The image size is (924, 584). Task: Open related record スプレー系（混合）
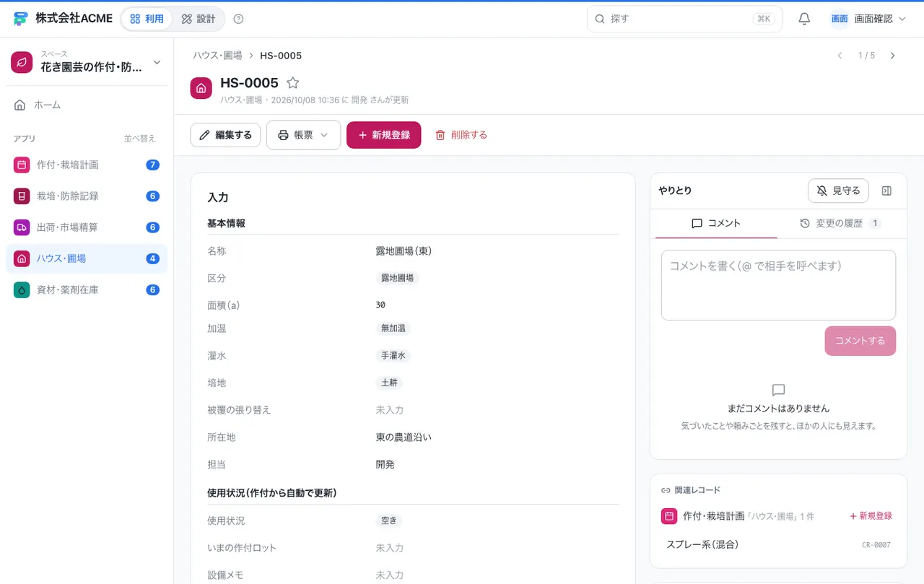pyautogui.click(x=778, y=544)
